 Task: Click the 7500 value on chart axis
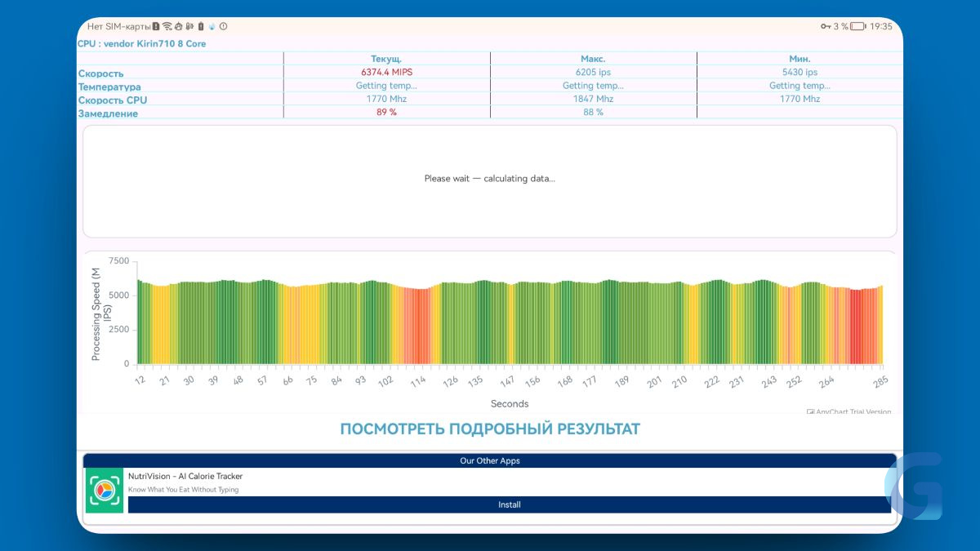coord(118,261)
